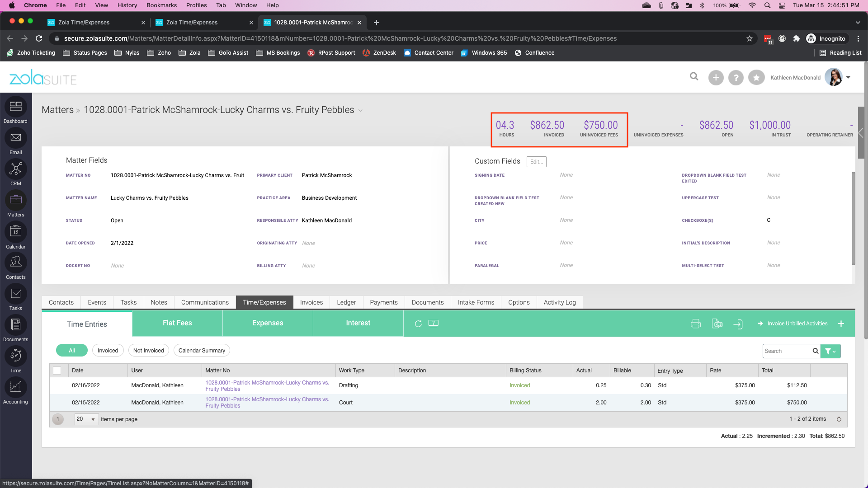Select the Not Invoiced filter pill
Image resolution: width=868 pixels, height=488 pixels.
tap(149, 350)
